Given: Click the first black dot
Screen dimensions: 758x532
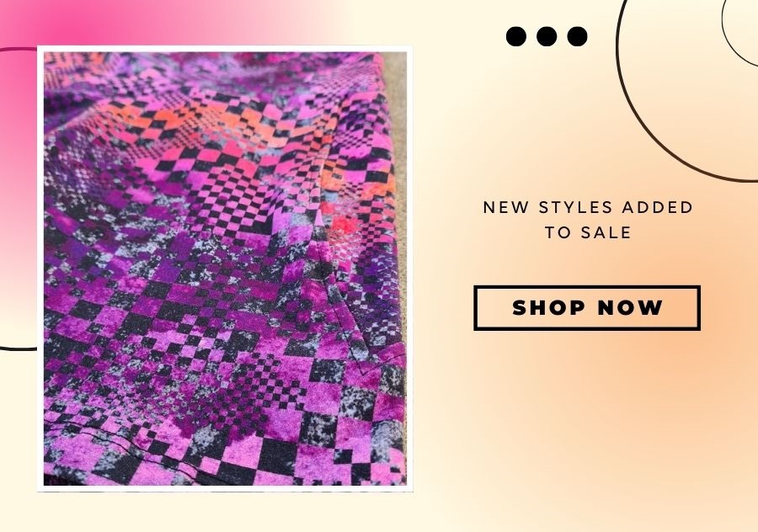Looking at the screenshot, I should coord(515,36).
